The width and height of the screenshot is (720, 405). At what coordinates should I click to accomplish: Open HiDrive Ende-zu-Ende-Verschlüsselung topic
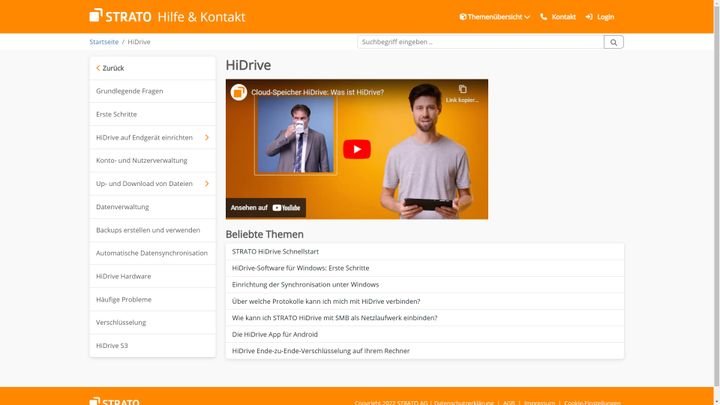[x=425, y=351]
